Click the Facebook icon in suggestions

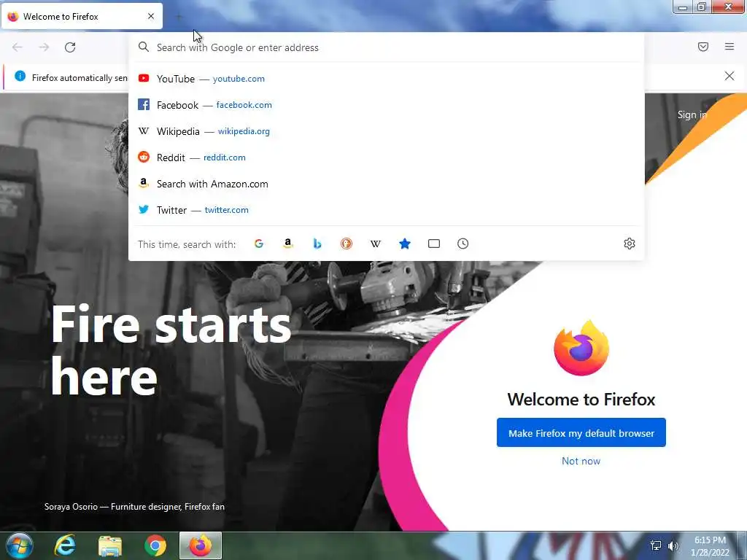[x=144, y=104]
